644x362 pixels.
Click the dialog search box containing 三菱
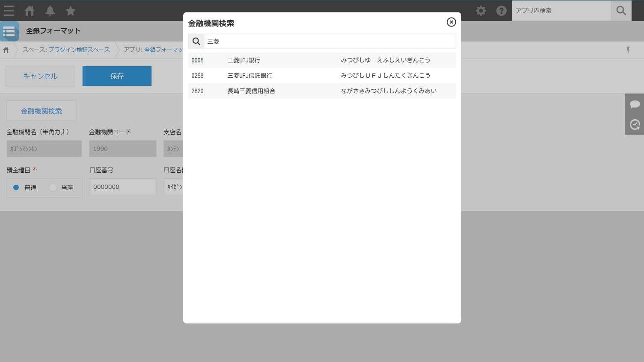(330, 41)
